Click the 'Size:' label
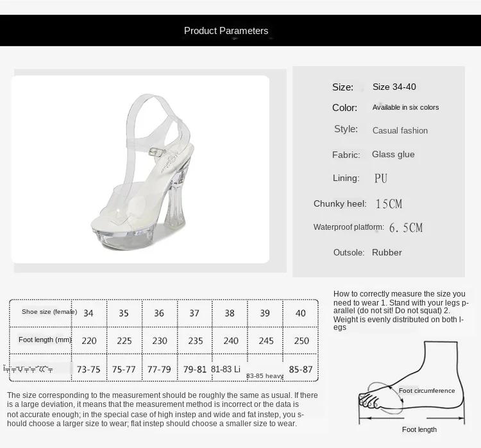The height and width of the screenshot is (448, 481). pos(342,87)
